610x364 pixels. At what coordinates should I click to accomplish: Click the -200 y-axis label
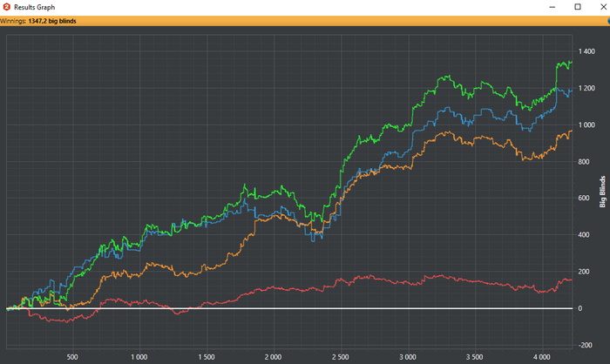(x=585, y=346)
